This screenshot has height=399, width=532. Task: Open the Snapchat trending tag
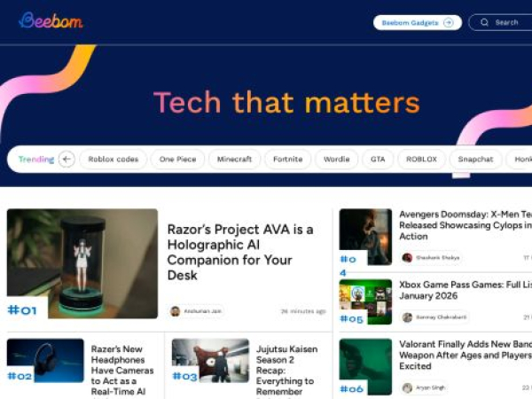(x=475, y=159)
